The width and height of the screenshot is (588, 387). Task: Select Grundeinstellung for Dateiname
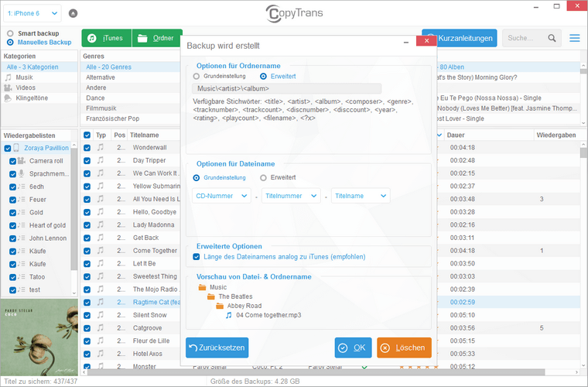196,178
